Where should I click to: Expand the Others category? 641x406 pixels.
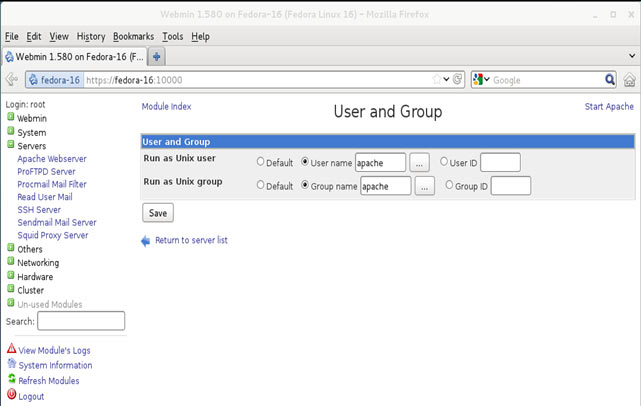pyautogui.click(x=11, y=247)
